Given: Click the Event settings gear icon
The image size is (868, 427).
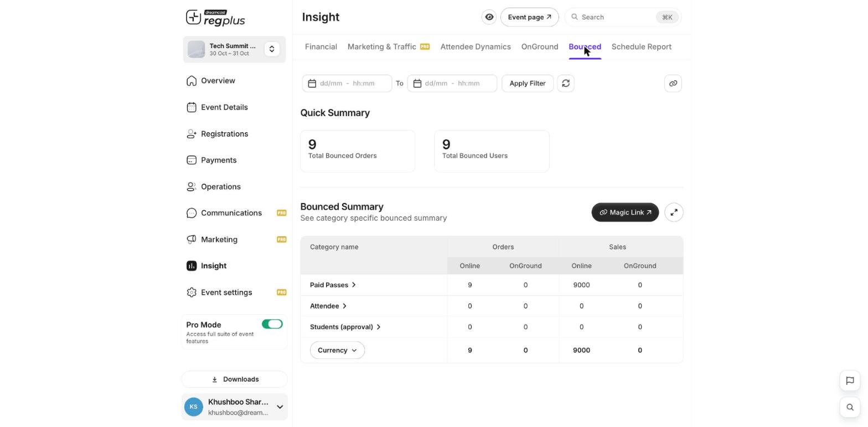Looking at the screenshot, I should tap(192, 293).
